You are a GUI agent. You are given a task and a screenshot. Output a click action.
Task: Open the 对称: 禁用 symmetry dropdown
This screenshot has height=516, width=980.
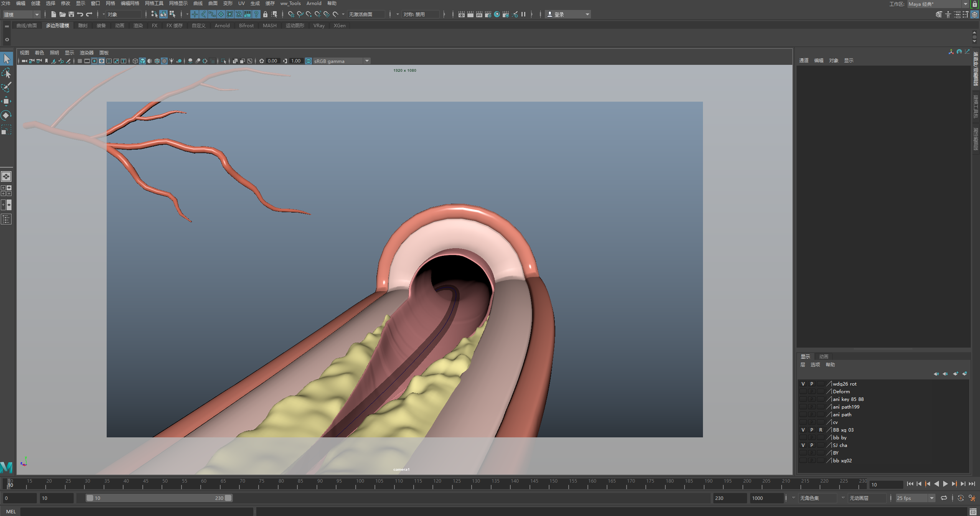420,14
